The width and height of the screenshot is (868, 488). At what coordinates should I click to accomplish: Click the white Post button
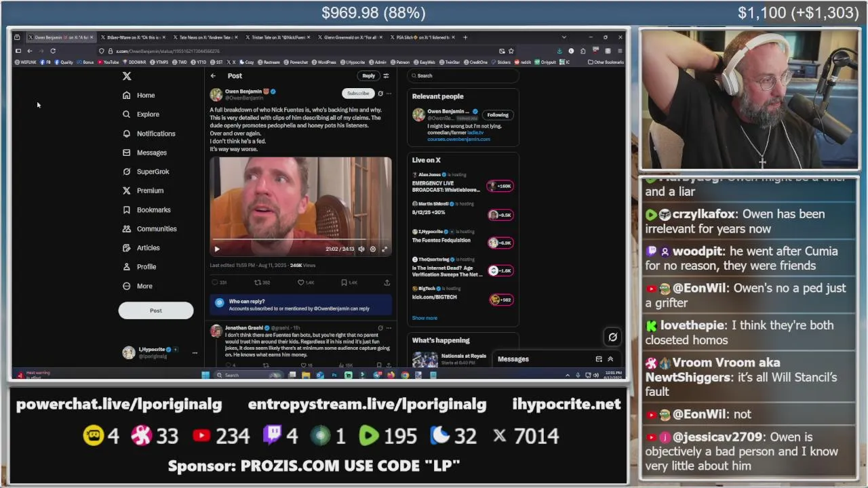(156, 310)
